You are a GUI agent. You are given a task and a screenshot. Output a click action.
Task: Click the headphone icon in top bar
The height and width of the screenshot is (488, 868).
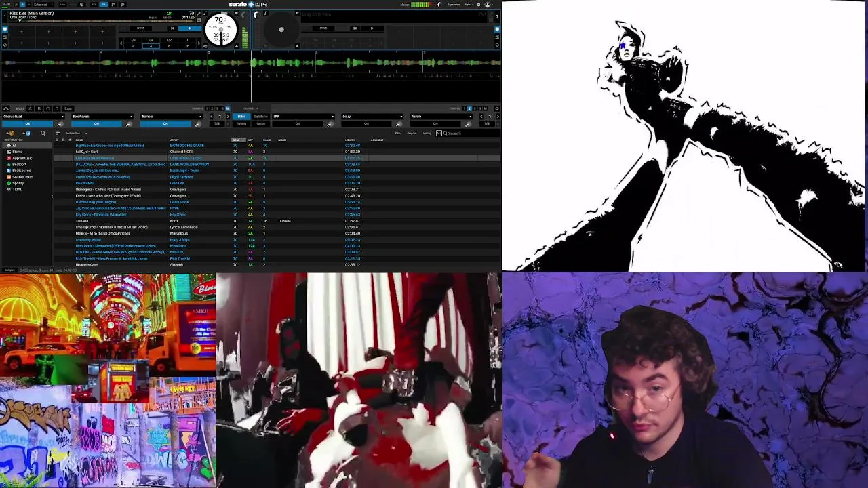click(439, 5)
